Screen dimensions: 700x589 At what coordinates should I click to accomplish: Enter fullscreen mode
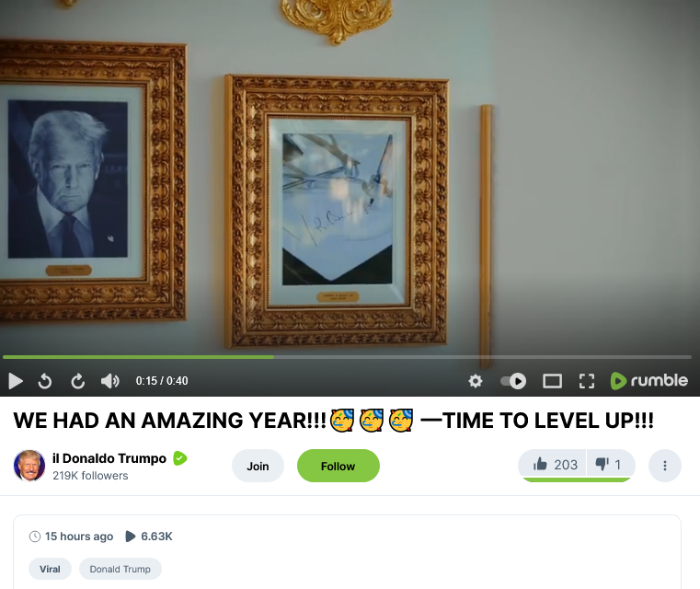pyautogui.click(x=587, y=381)
